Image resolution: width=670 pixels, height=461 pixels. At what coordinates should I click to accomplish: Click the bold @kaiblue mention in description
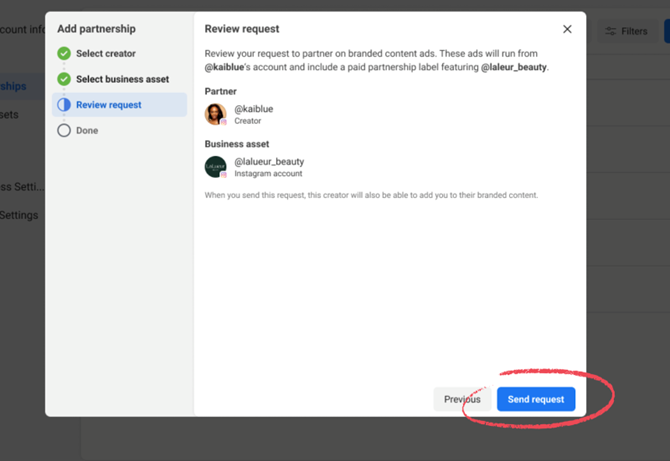point(224,67)
